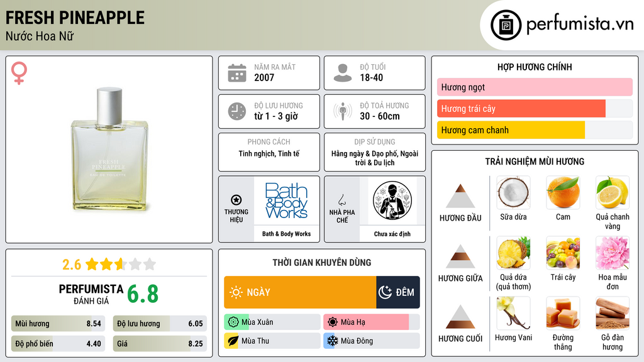Click the Quả dứa pineapple image
644x362 pixels.
(513, 253)
